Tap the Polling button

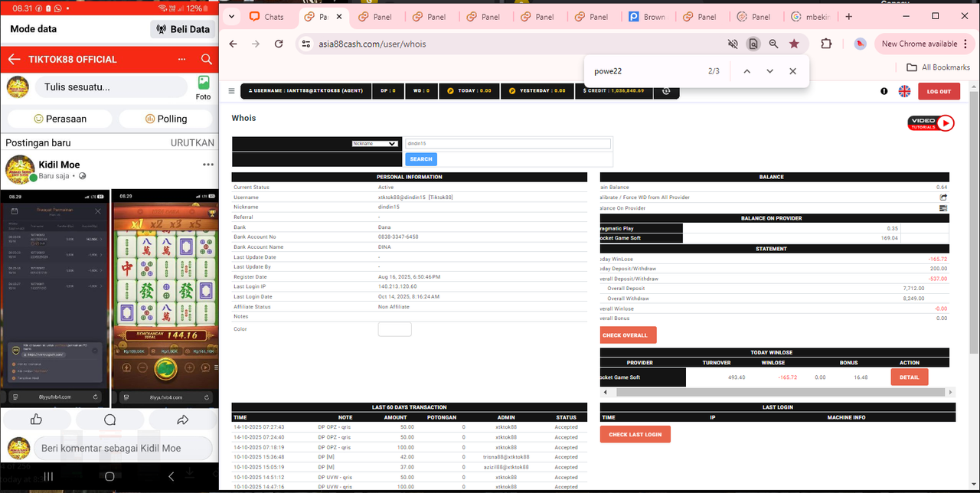pos(165,119)
